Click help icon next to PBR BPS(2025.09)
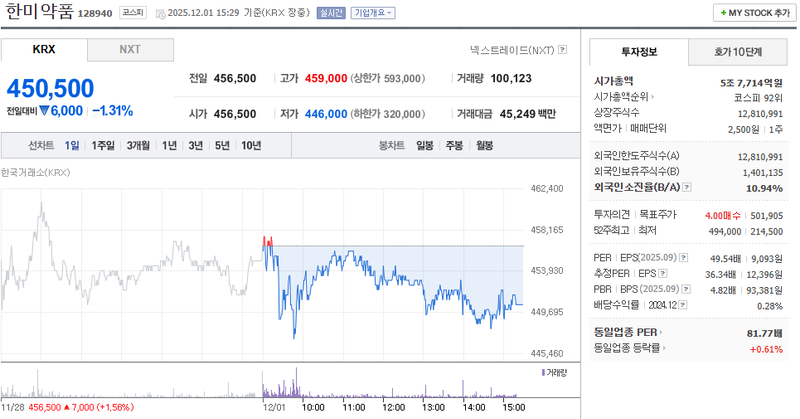The width and height of the screenshot is (800, 419). (x=686, y=289)
